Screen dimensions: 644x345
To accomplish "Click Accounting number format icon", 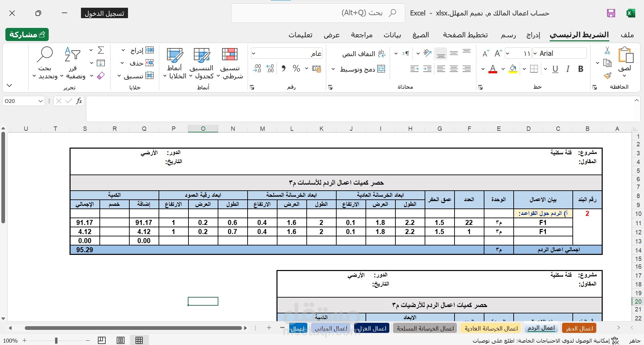I will tap(316, 69).
